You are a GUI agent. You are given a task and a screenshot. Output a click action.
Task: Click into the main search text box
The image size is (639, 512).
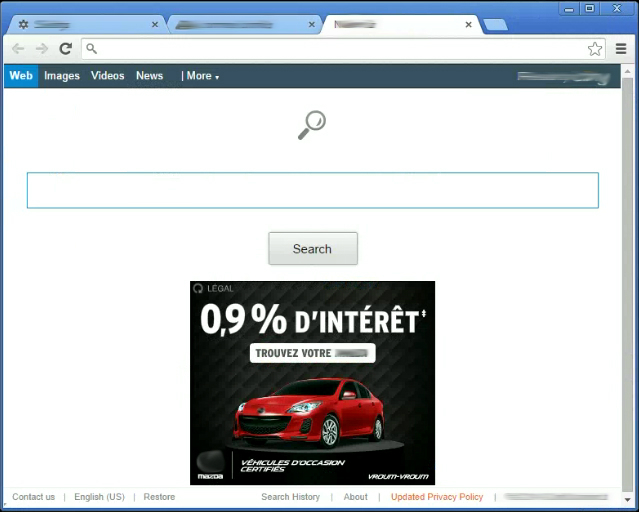(313, 190)
